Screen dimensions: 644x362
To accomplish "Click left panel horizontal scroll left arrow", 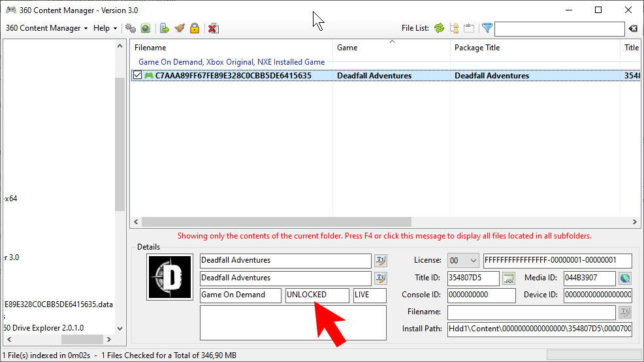I will tap(9, 339).
